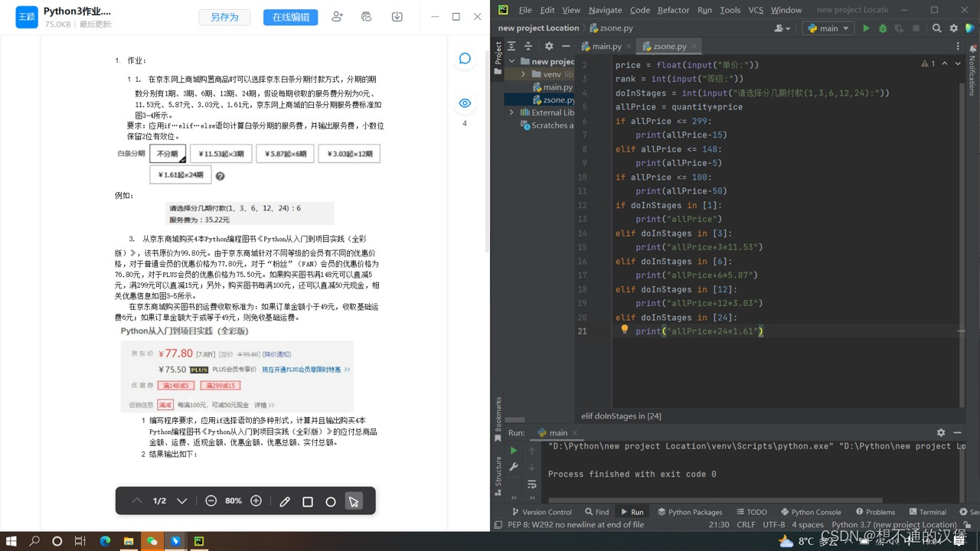The image size is (980, 551).
Task: Expand External Libraries in project tree
Action: pos(511,112)
